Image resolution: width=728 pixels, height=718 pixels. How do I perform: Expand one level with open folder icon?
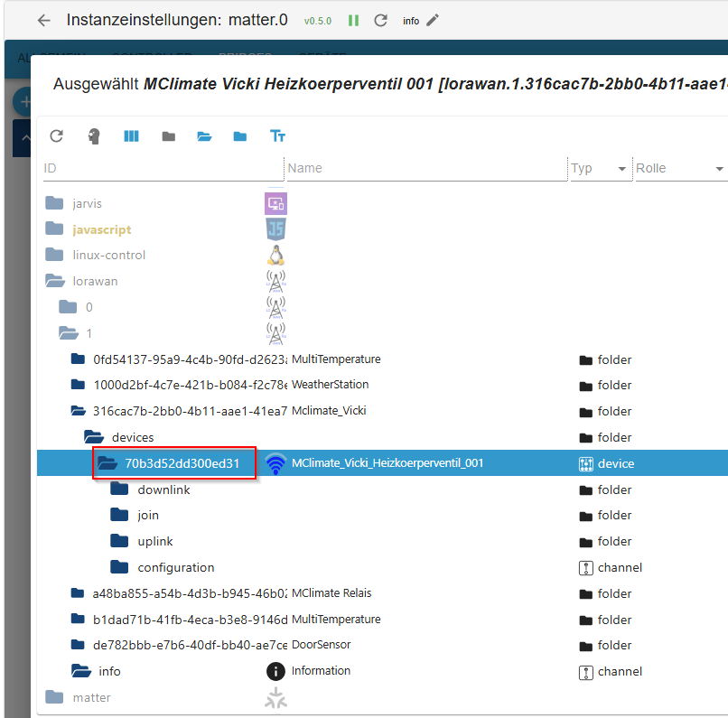click(204, 136)
